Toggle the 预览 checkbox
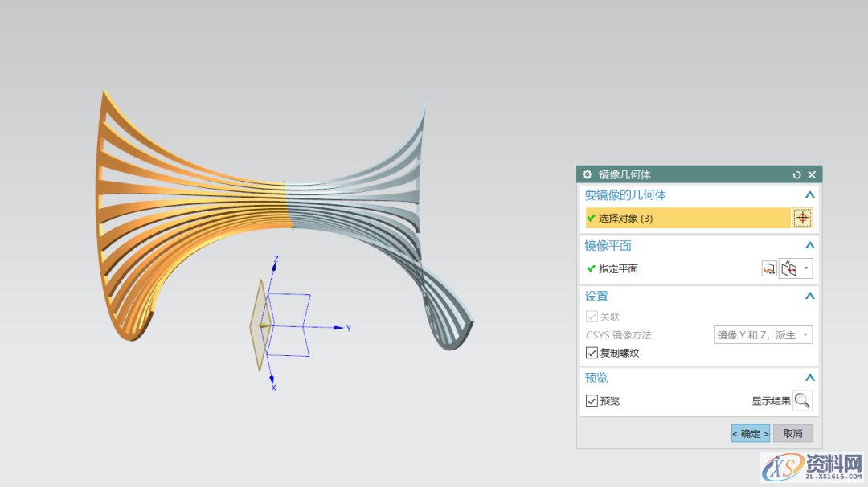Viewport: 868px width, 487px height. (x=592, y=401)
